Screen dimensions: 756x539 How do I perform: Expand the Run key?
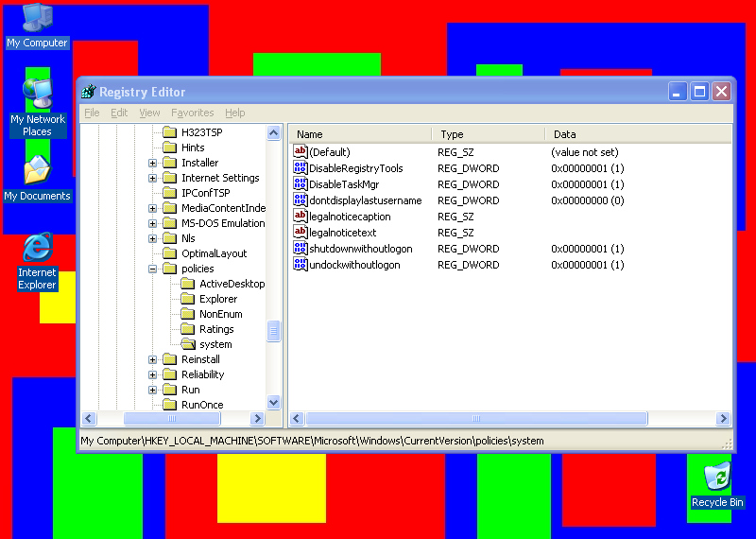tap(152, 390)
